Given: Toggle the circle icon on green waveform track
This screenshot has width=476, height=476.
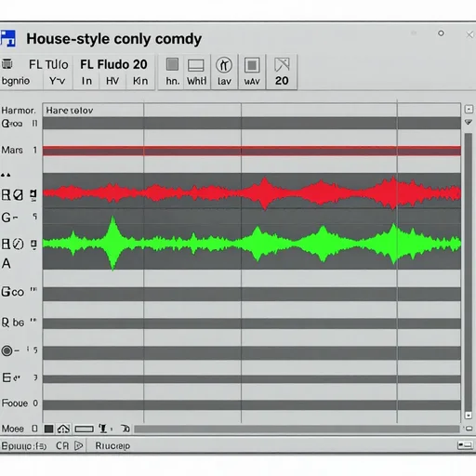Looking at the screenshot, I should [18, 245].
